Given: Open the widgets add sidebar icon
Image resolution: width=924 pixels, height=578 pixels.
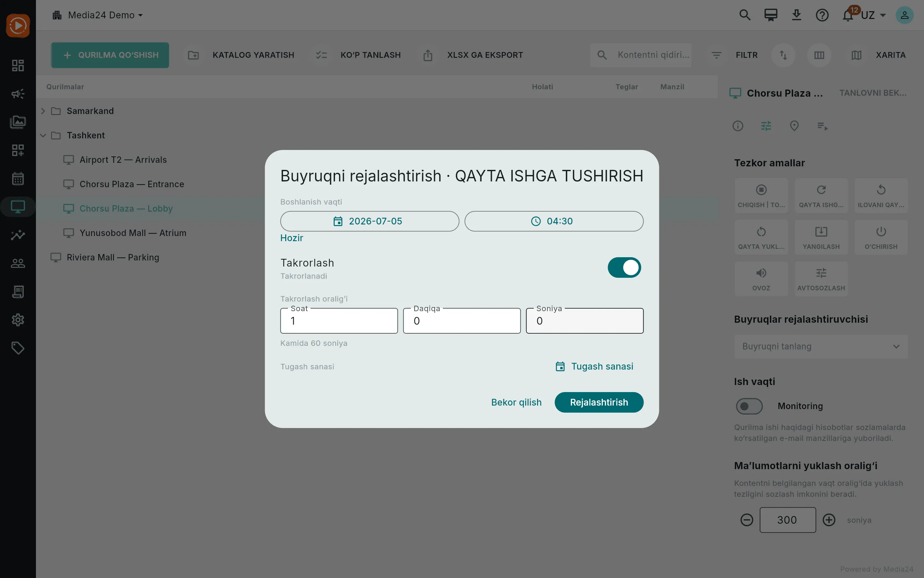Looking at the screenshot, I should click(x=18, y=150).
